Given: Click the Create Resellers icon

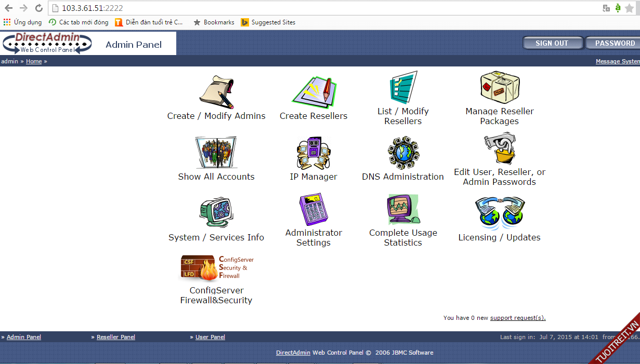Looking at the screenshot, I should pyautogui.click(x=314, y=92).
